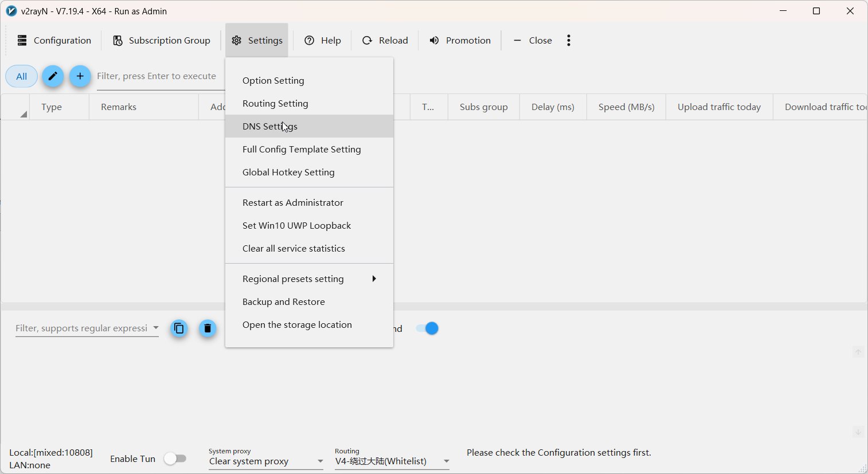Click the Delay (ms) column header

[x=553, y=107]
